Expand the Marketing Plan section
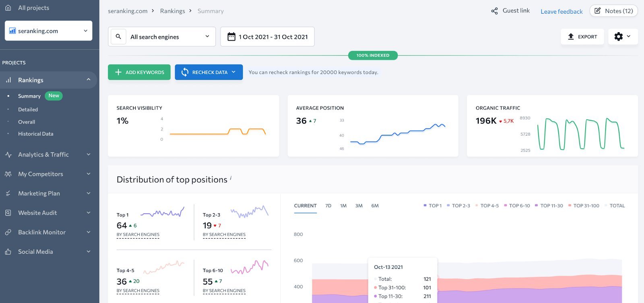 pos(89,194)
